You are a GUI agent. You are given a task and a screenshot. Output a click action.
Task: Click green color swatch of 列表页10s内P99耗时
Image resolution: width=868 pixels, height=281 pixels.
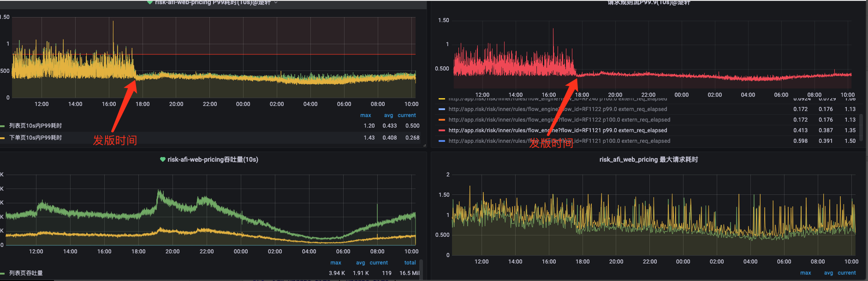pos(3,126)
